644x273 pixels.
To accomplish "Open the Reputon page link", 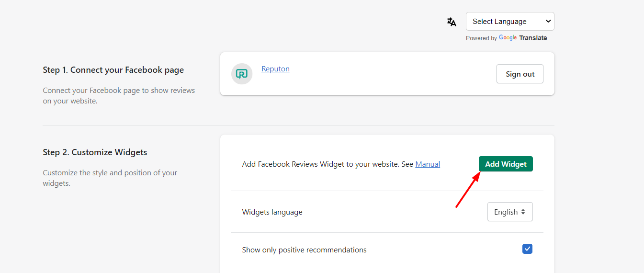I will pos(275,69).
